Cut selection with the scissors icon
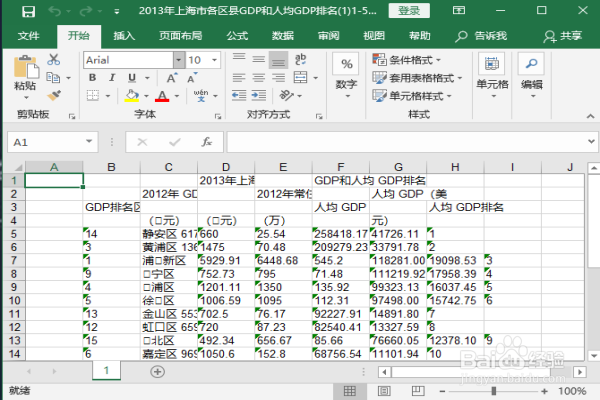 pyautogui.click(x=54, y=59)
